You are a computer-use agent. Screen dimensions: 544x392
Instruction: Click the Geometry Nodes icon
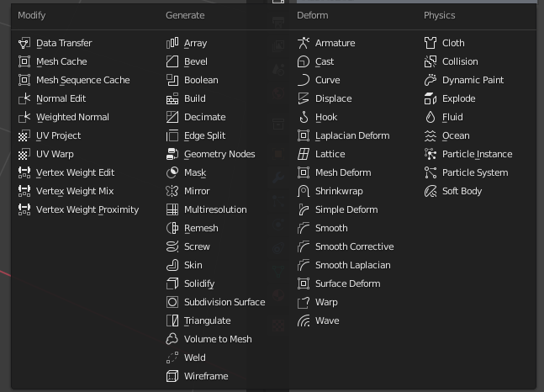[x=172, y=154]
